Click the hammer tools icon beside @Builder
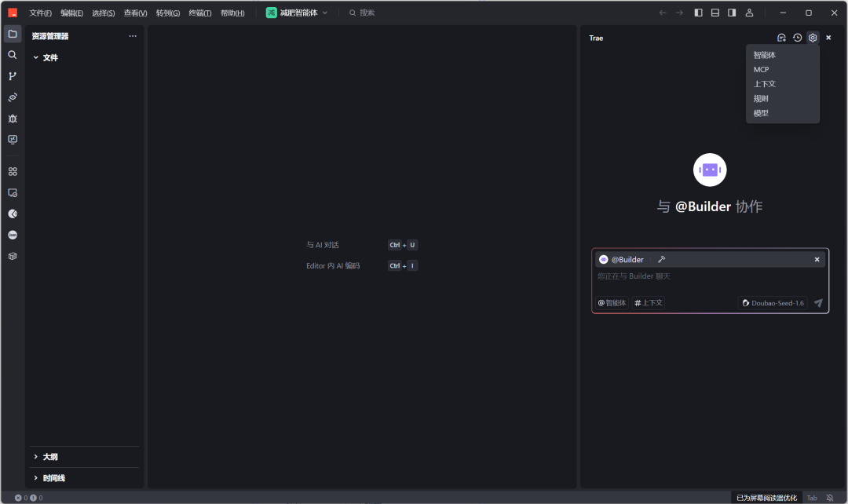 [661, 260]
